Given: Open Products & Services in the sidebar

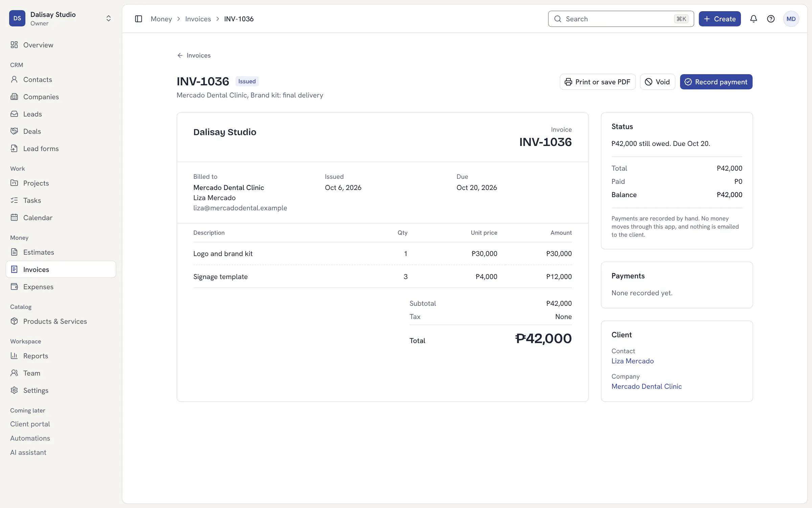Looking at the screenshot, I should point(61,321).
